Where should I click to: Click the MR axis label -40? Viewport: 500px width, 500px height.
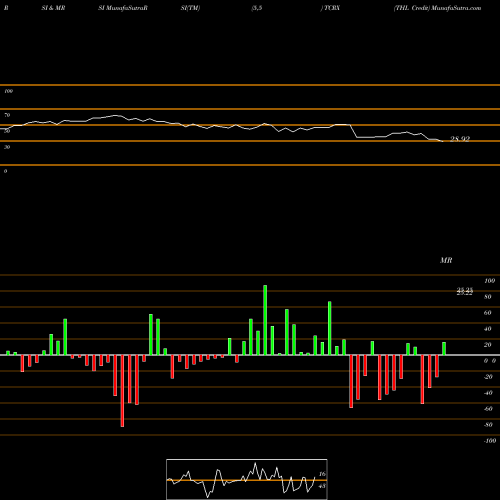pos(488,393)
